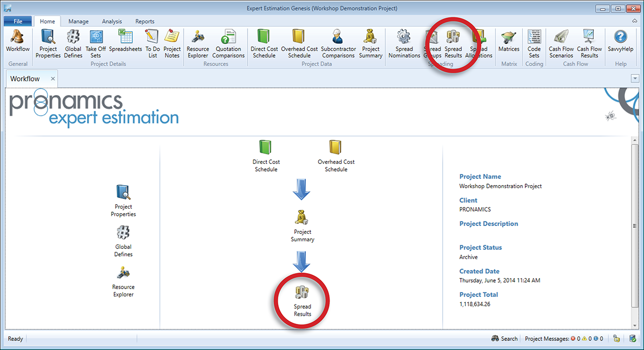Collapse the ribbon with the chevron
Viewport: 644px width, 350px height.
pyautogui.click(x=634, y=21)
